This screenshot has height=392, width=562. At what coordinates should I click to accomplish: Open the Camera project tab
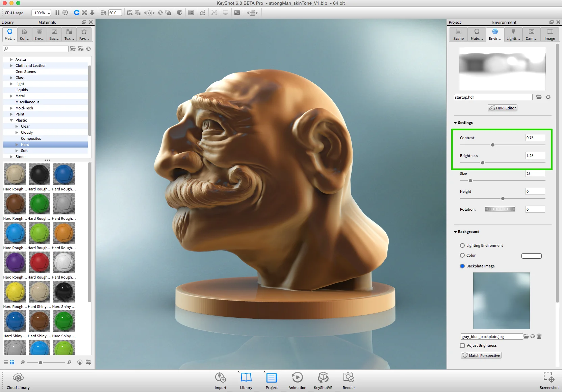[x=532, y=34]
